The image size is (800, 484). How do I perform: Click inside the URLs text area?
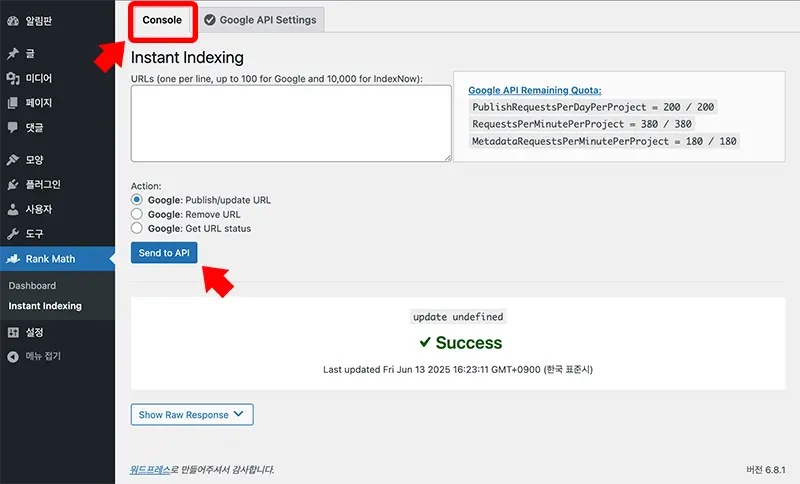tap(291, 123)
